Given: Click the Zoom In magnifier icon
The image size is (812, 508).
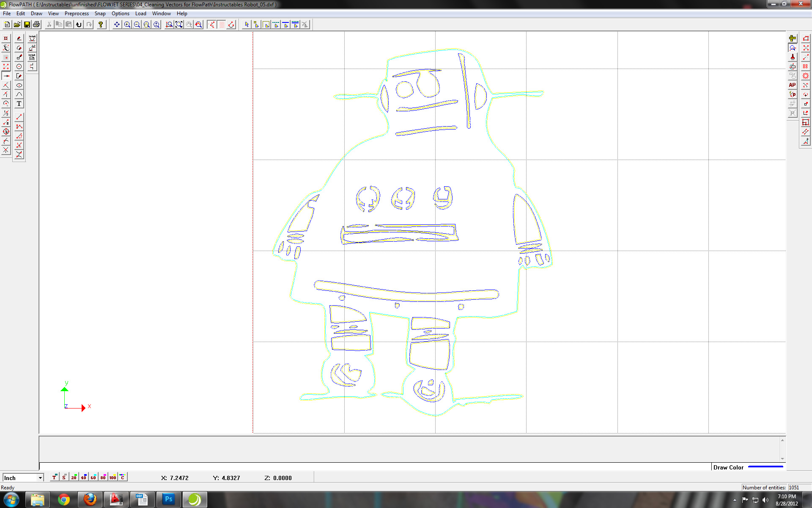Looking at the screenshot, I should coord(127,25).
